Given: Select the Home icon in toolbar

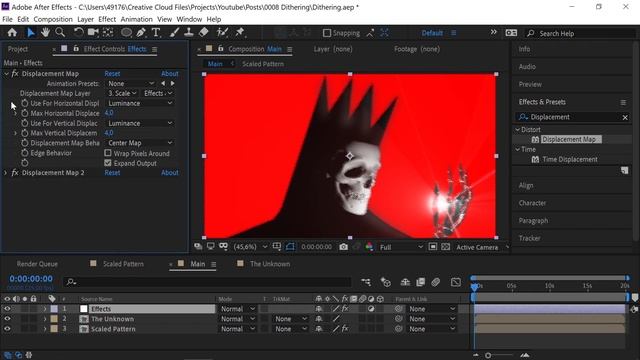Looking at the screenshot, I should click(x=12, y=33).
